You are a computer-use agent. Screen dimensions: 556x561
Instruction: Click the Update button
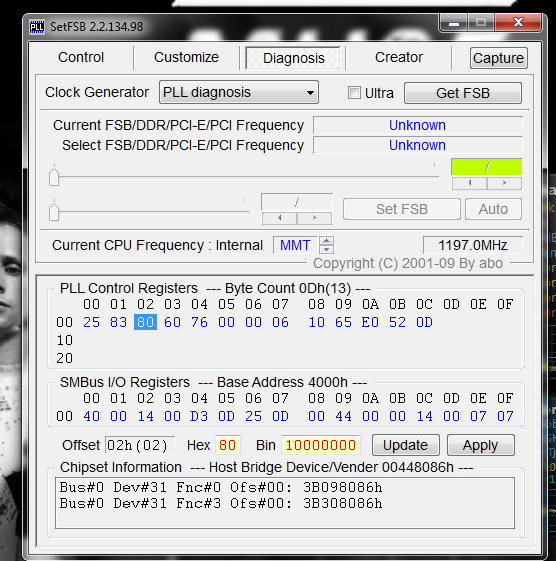click(405, 445)
